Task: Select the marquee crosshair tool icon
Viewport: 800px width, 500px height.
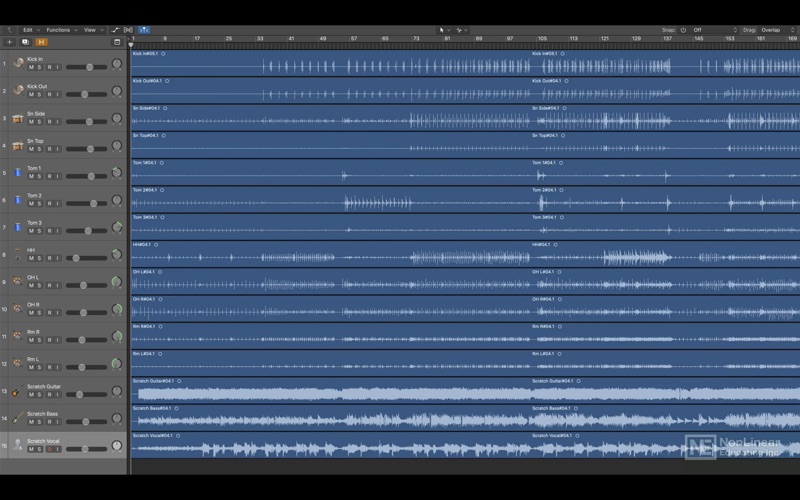Action: (459, 30)
